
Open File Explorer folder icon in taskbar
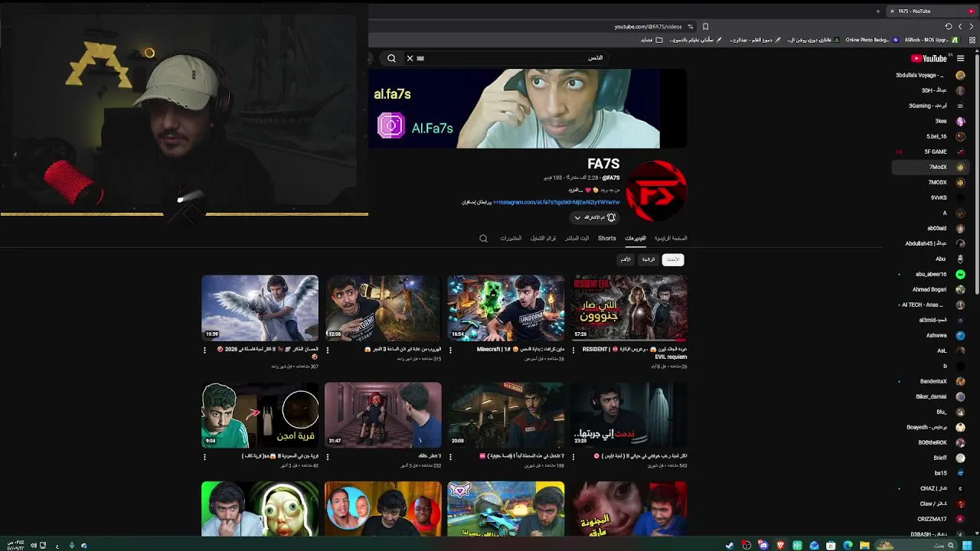pyautogui.click(x=864, y=545)
